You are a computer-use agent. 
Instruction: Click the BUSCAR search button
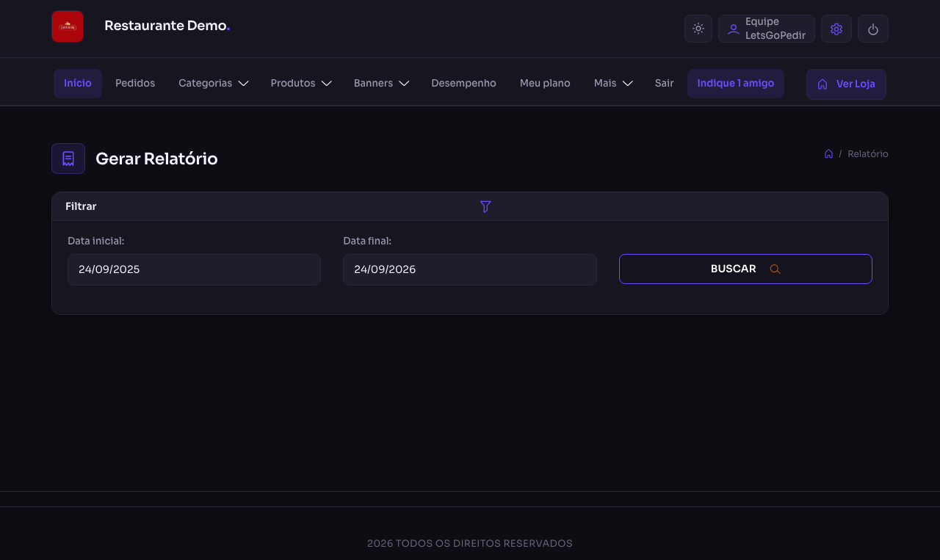coord(745,269)
